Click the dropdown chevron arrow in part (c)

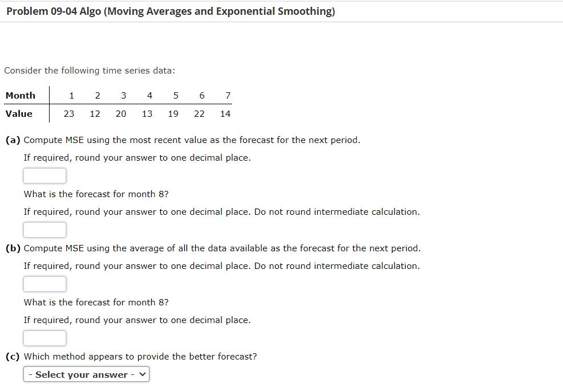point(141,374)
